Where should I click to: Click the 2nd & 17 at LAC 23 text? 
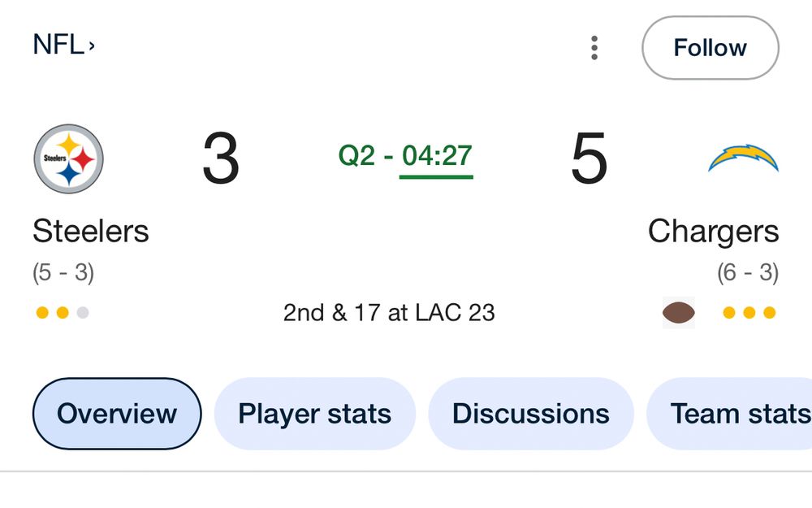coord(389,313)
